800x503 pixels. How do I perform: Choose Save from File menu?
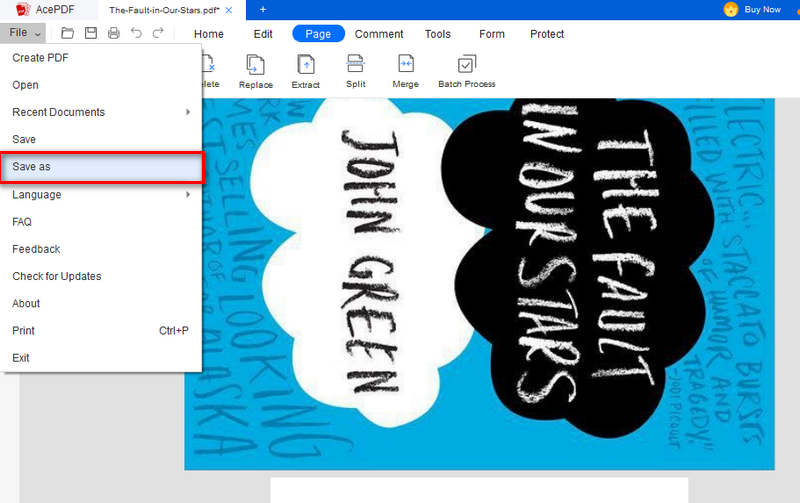click(101, 140)
